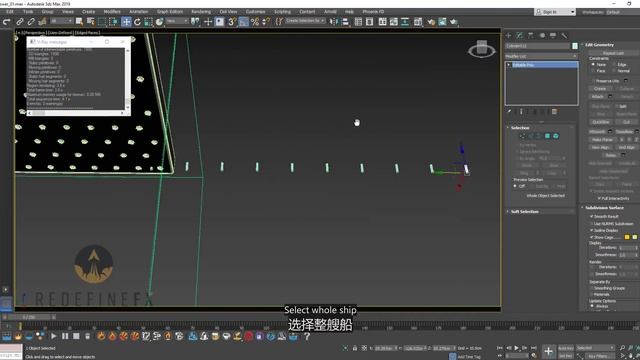Click the Attach button
The width and height of the screenshot is (640, 360).
[x=598, y=97]
